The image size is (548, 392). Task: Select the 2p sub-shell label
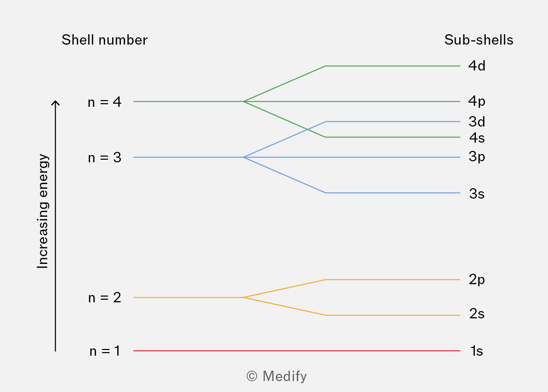(x=476, y=280)
